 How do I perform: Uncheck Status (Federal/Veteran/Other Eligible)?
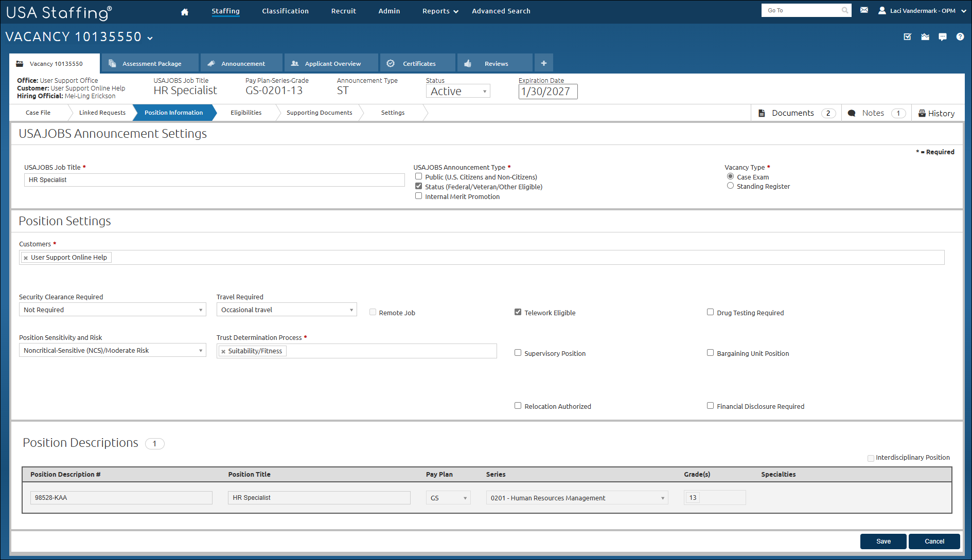419,186
